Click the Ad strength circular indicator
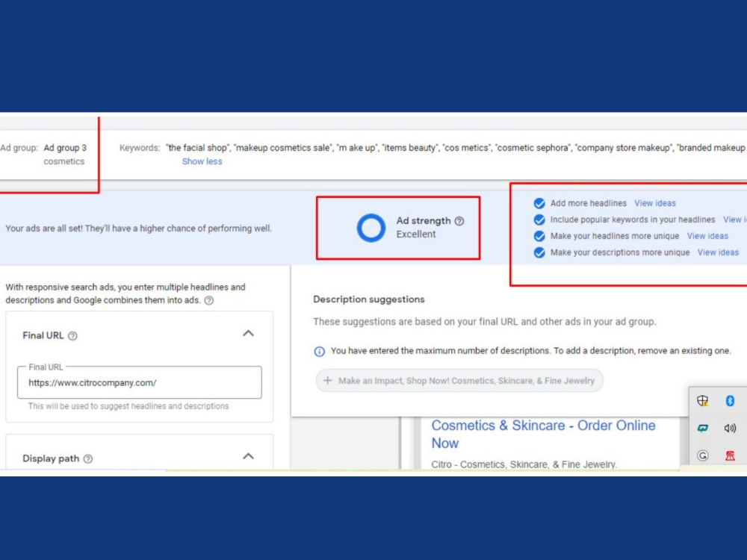Screen dimensions: 747x560 coord(371,228)
